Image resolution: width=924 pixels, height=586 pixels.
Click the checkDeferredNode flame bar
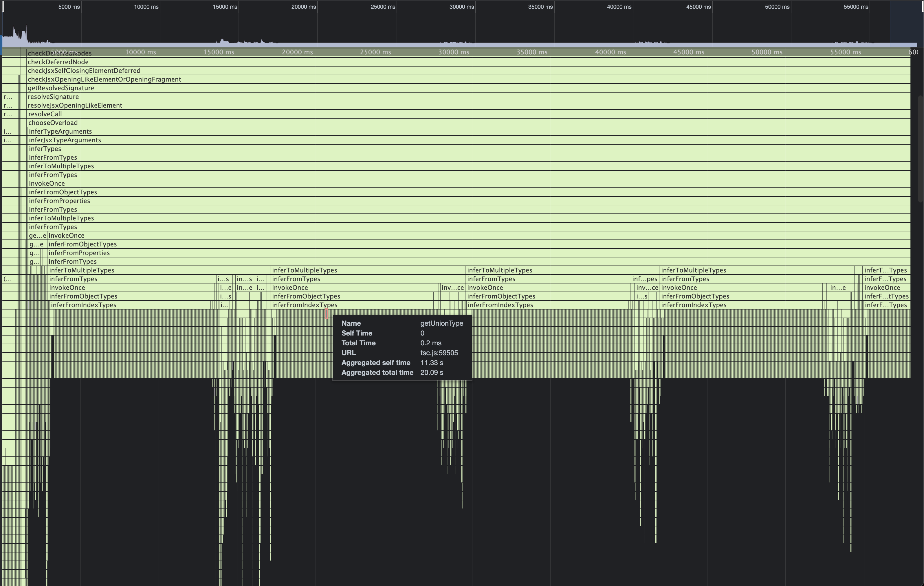click(x=58, y=62)
